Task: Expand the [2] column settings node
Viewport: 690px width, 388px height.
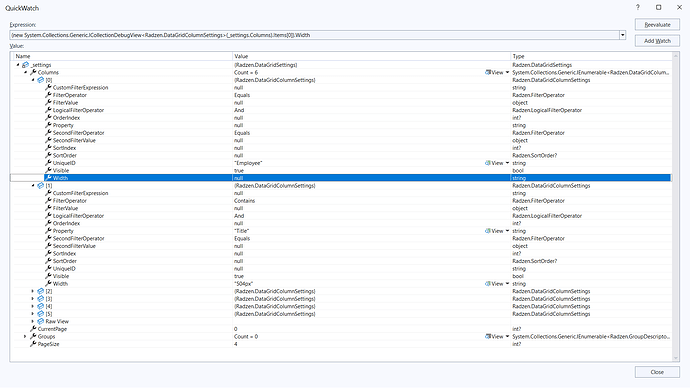Action: [33, 291]
